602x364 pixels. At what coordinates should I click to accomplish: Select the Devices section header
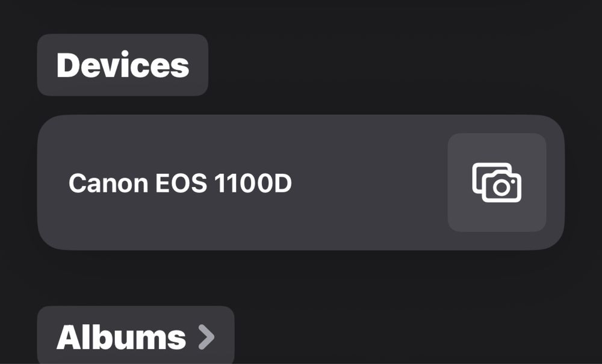coord(122,65)
